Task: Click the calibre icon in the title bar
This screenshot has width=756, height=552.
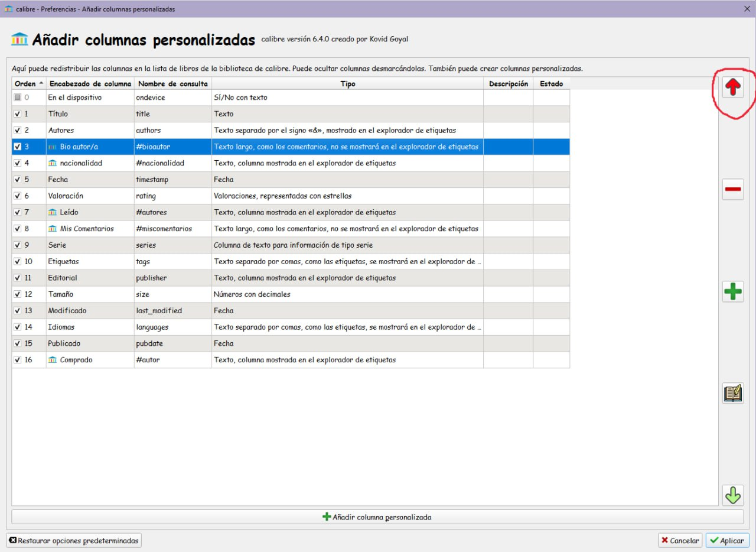Action: click(x=8, y=9)
